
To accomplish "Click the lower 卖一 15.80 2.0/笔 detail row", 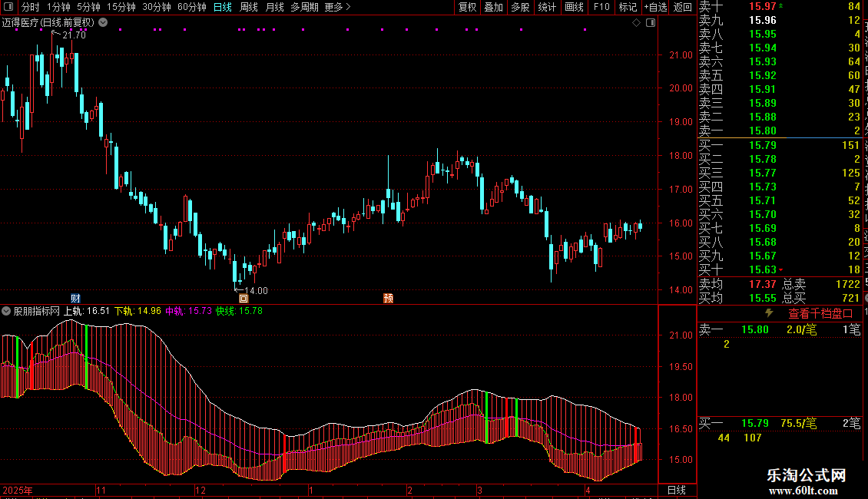I will coord(780,329).
